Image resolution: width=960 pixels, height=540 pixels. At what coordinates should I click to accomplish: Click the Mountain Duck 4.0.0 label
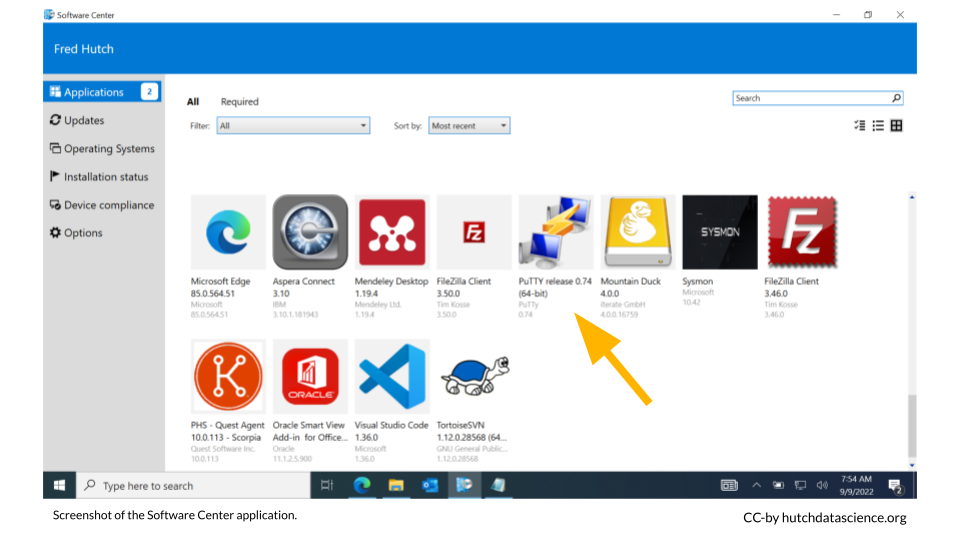[631, 287]
